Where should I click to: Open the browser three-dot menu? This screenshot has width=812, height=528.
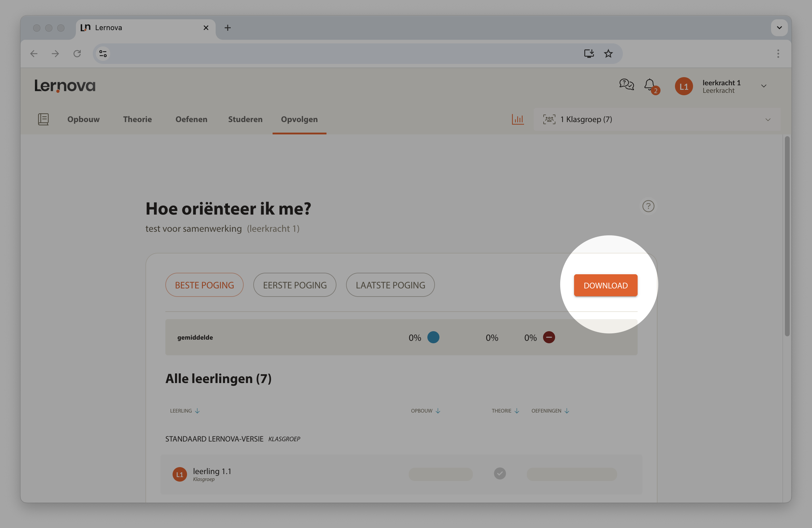click(x=778, y=54)
